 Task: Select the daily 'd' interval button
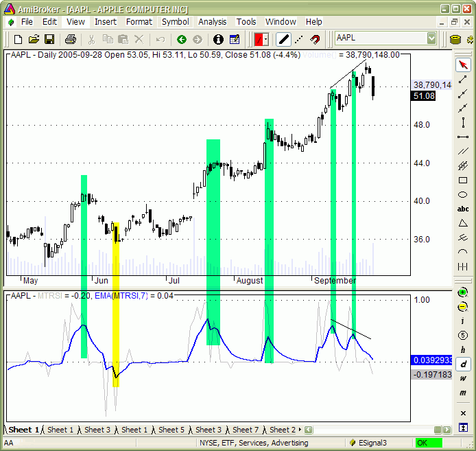(x=463, y=364)
